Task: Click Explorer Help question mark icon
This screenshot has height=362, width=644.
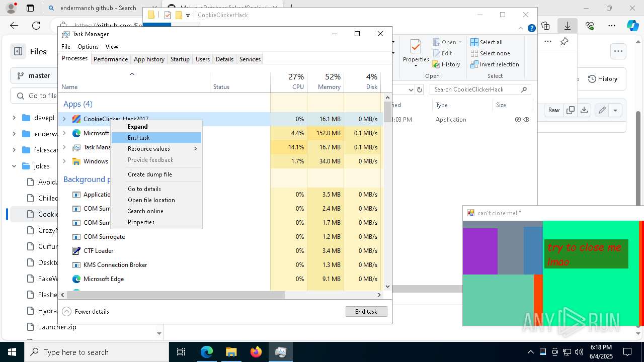Action: [x=531, y=28]
